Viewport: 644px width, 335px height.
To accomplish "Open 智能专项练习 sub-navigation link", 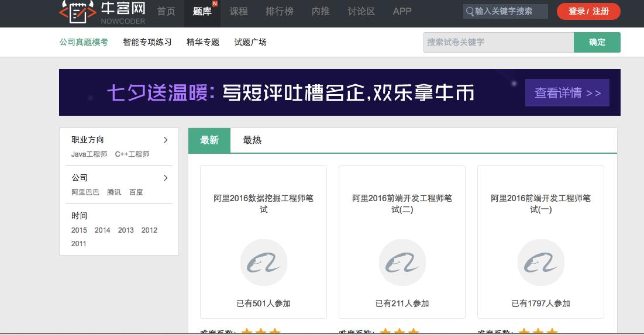I will 147,42.
